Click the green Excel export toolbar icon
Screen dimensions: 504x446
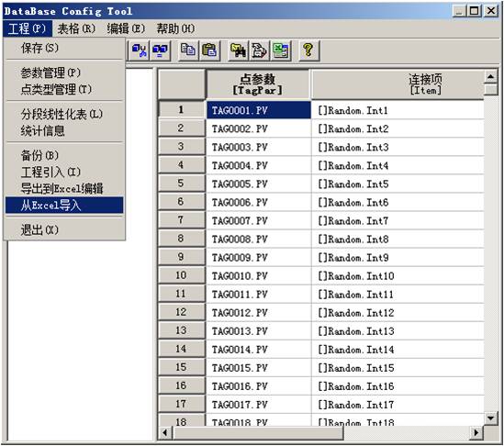click(x=280, y=50)
